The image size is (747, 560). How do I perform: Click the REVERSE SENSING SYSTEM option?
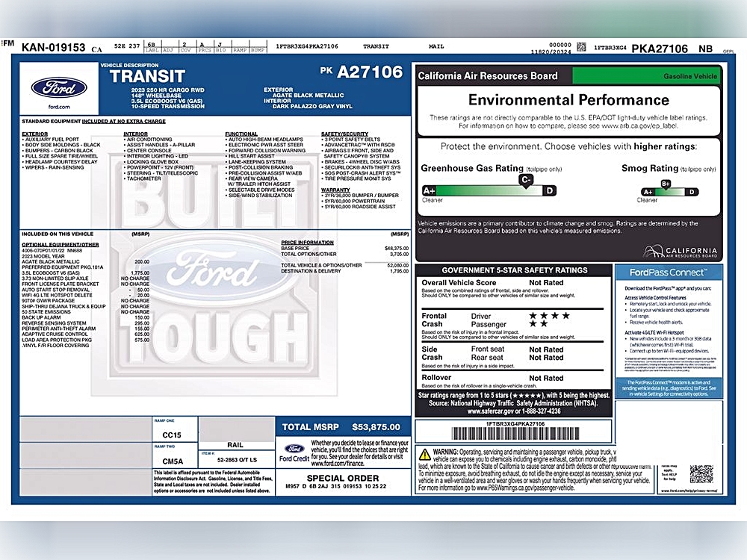pos(85,323)
